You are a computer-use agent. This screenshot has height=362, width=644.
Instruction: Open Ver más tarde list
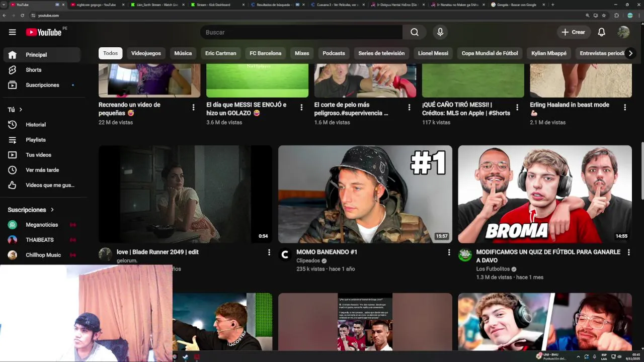[x=41, y=170]
